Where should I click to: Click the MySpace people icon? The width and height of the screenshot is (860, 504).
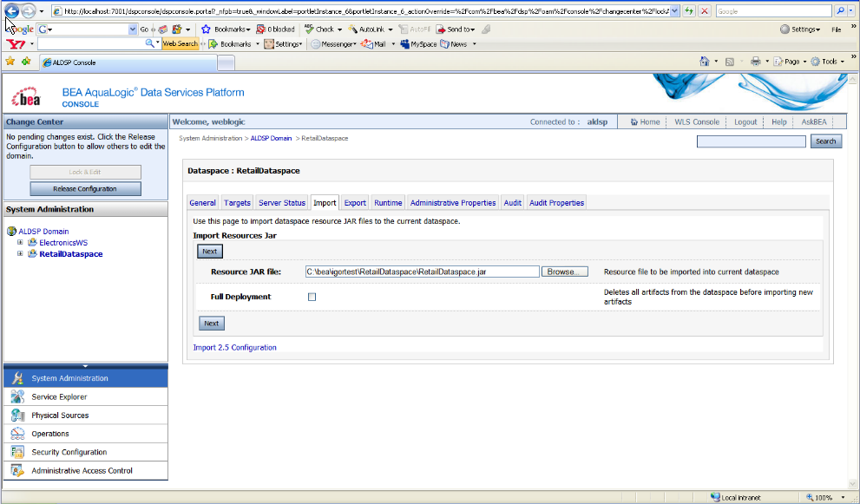(x=404, y=44)
